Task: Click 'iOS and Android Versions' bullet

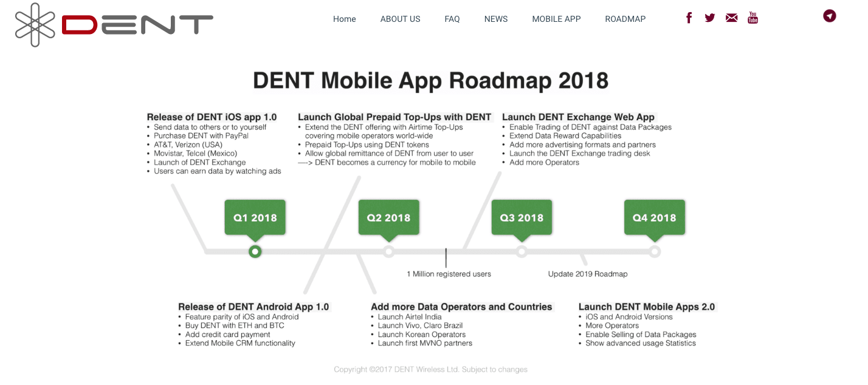Action: pyautogui.click(x=629, y=317)
